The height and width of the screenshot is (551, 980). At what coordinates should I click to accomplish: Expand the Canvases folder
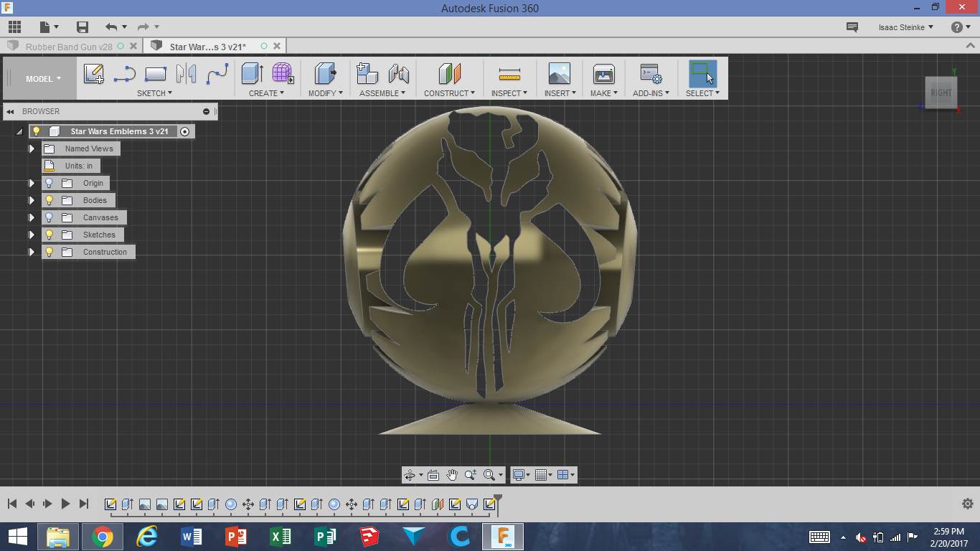click(32, 217)
